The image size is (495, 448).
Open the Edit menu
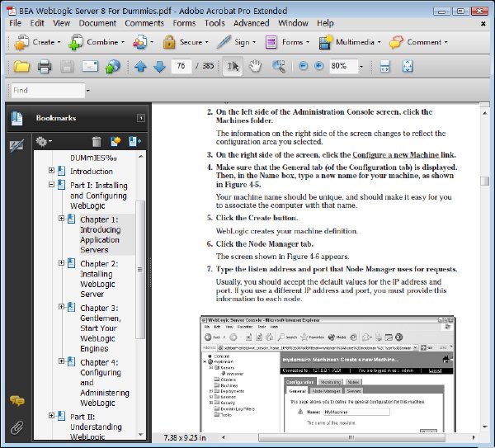37,23
